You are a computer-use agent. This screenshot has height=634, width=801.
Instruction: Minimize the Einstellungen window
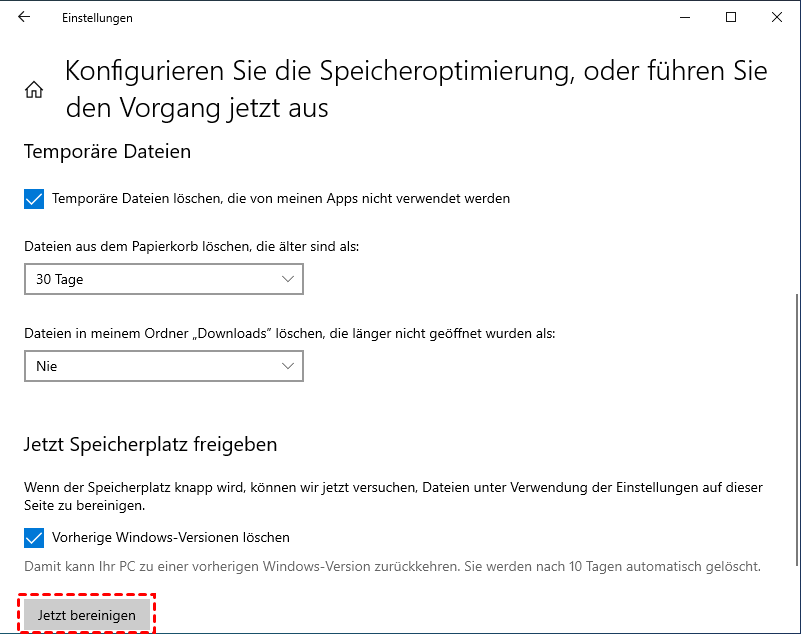[685, 18]
